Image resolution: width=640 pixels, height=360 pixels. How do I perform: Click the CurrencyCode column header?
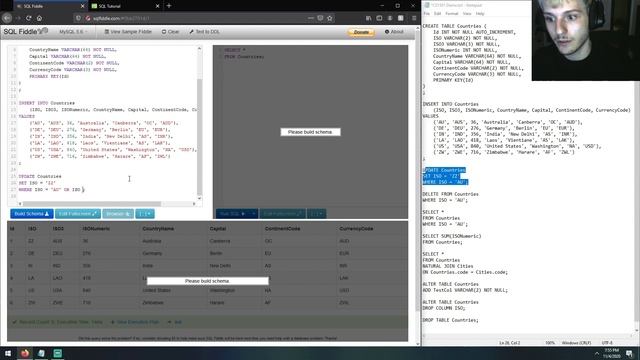tap(356, 229)
